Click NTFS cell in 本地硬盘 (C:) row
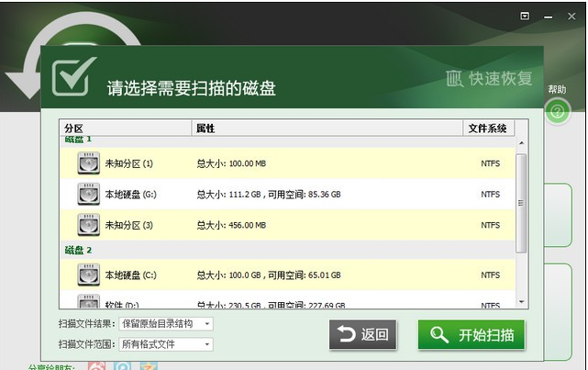This screenshot has height=370, width=588. coord(491,275)
